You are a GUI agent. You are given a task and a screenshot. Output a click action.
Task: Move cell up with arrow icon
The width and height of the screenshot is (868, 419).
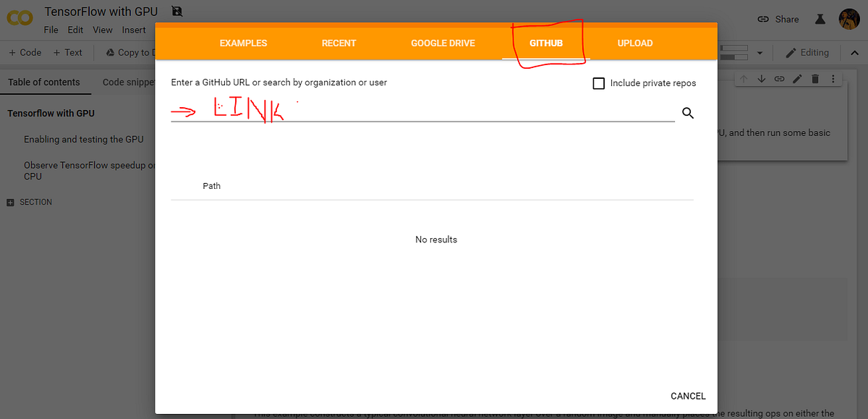744,79
